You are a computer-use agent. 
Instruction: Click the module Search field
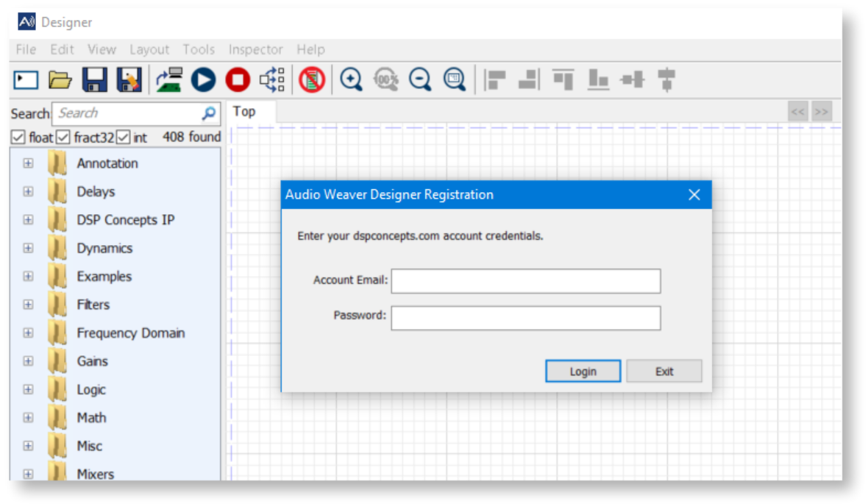(136, 113)
